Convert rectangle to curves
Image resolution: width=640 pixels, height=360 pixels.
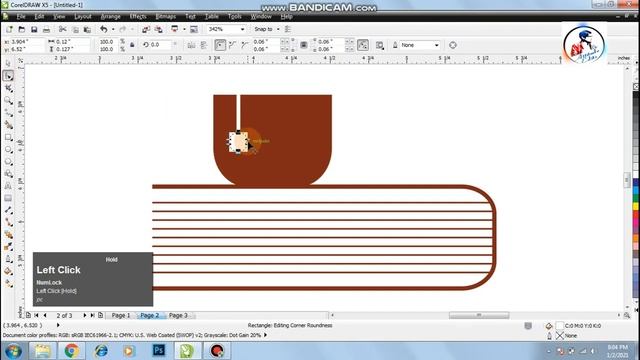pyautogui.click(x=453, y=45)
